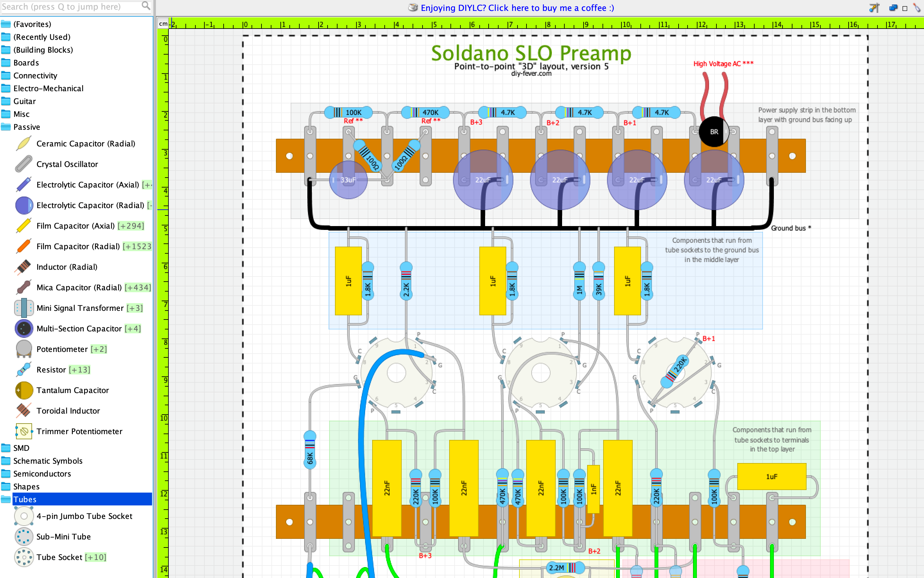Select the 2.2K resistor in middle layer
Screen dimensions: 924x578
coord(406,281)
